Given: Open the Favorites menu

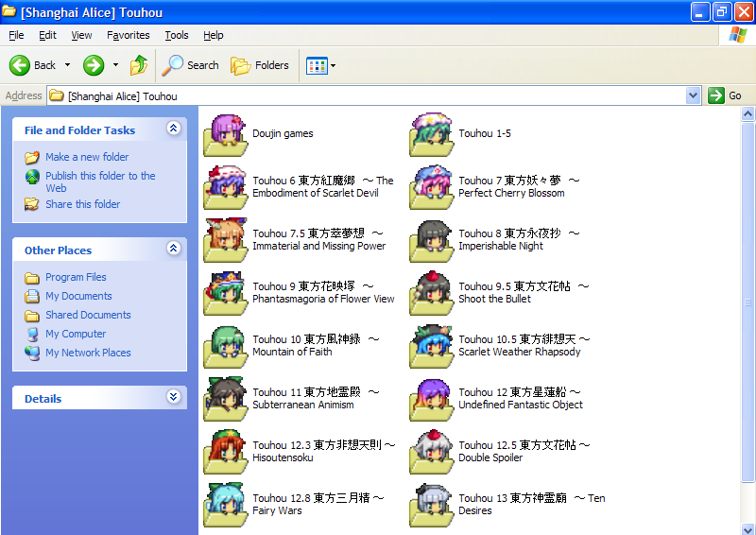Looking at the screenshot, I should pos(129,35).
